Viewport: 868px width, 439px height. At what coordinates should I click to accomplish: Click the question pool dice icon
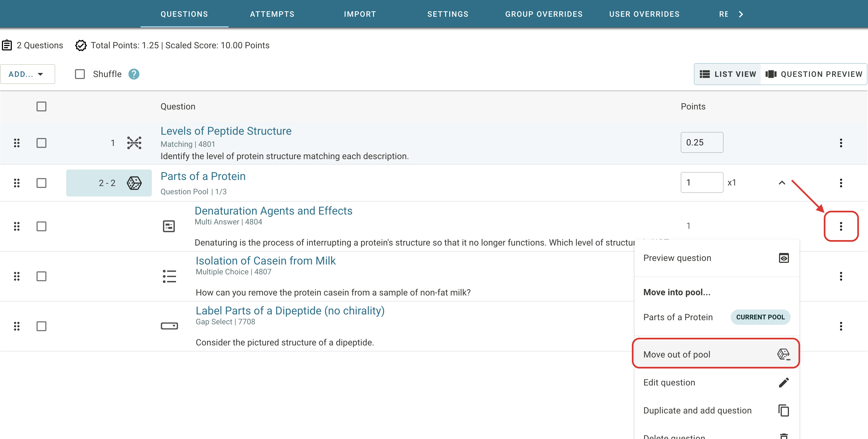pyautogui.click(x=134, y=183)
